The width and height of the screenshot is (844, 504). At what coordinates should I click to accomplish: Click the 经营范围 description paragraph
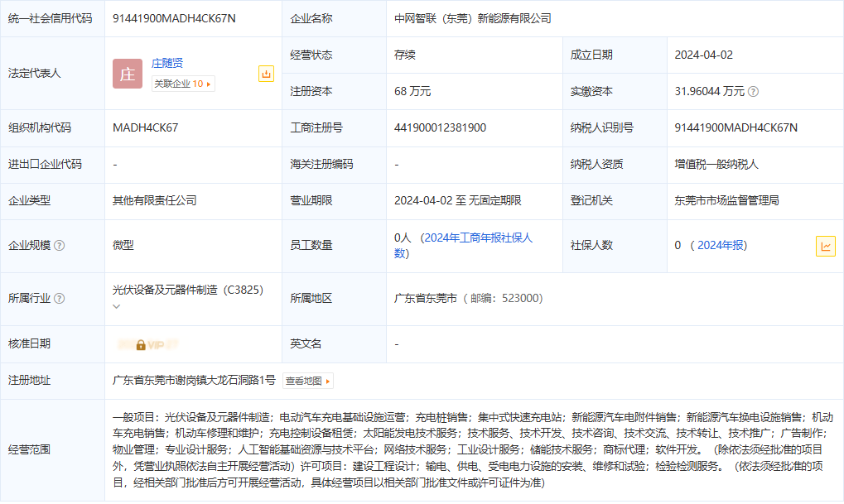[x=474, y=449]
